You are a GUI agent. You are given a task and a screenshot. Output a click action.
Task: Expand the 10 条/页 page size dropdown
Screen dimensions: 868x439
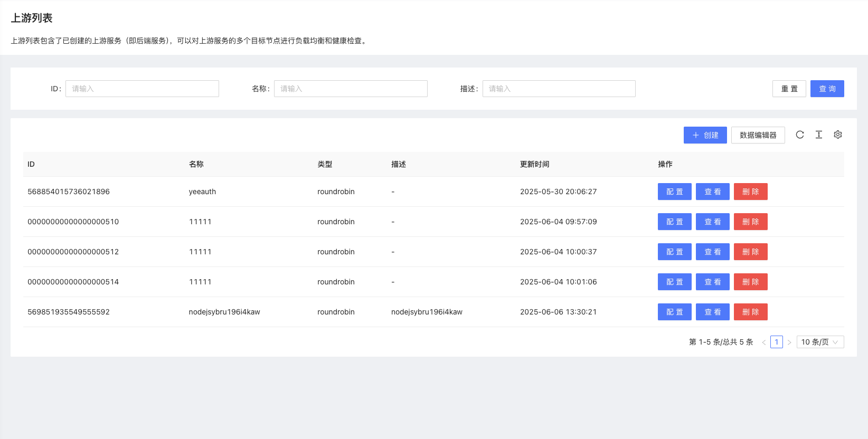tap(820, 342)
